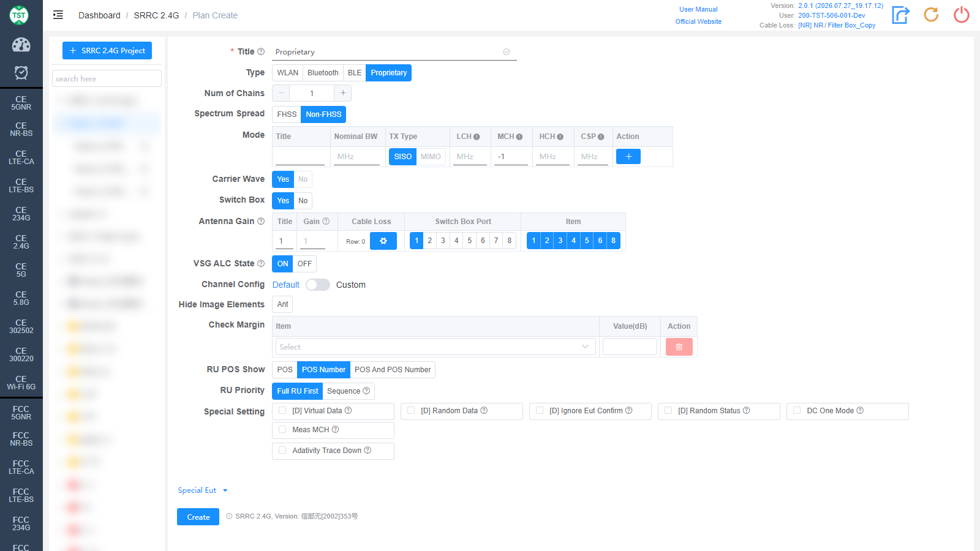Image resolution: width=980 pixels, height=551 pixels.
Task: Decrease Num of Chains with minus
Action: (281, 93)
